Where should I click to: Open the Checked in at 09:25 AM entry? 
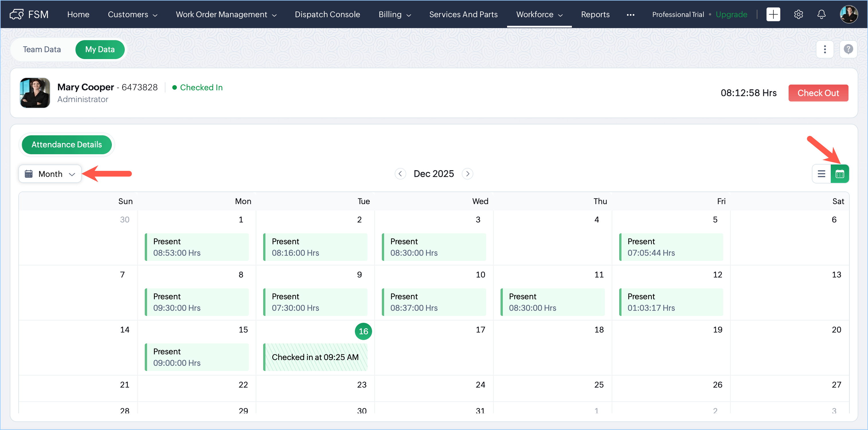click(315, 357)
